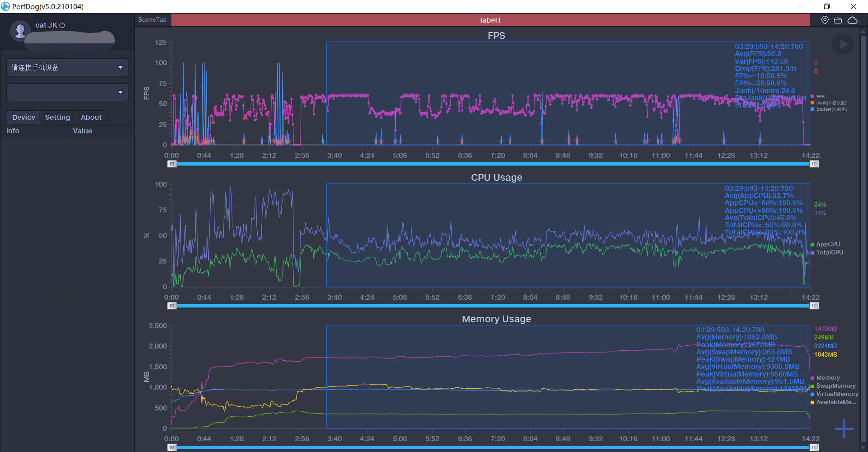The width and height of the screenshot is (868, 452).
Task: Click the user avatar icon
Action: 20,31
